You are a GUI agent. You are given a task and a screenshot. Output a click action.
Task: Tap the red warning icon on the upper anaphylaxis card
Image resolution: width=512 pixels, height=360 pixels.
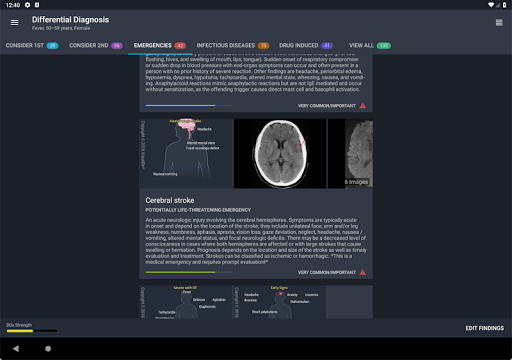[x=363, y=106]
